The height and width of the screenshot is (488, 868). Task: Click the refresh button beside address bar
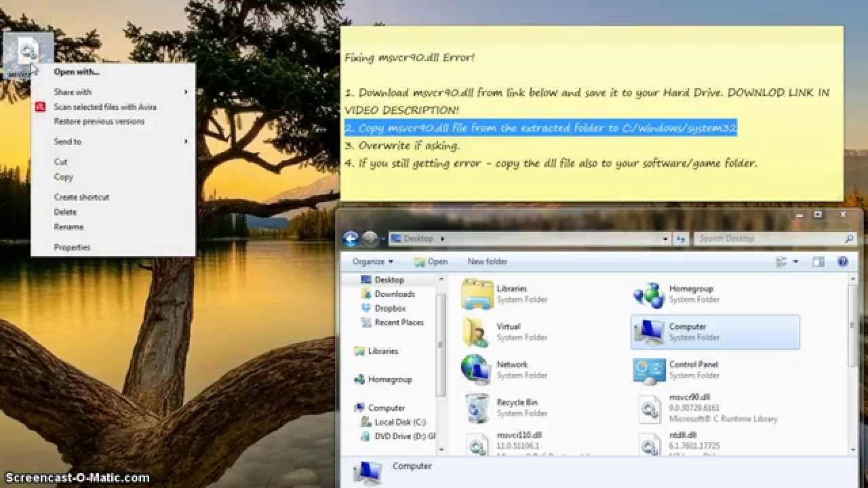(681, 239)
